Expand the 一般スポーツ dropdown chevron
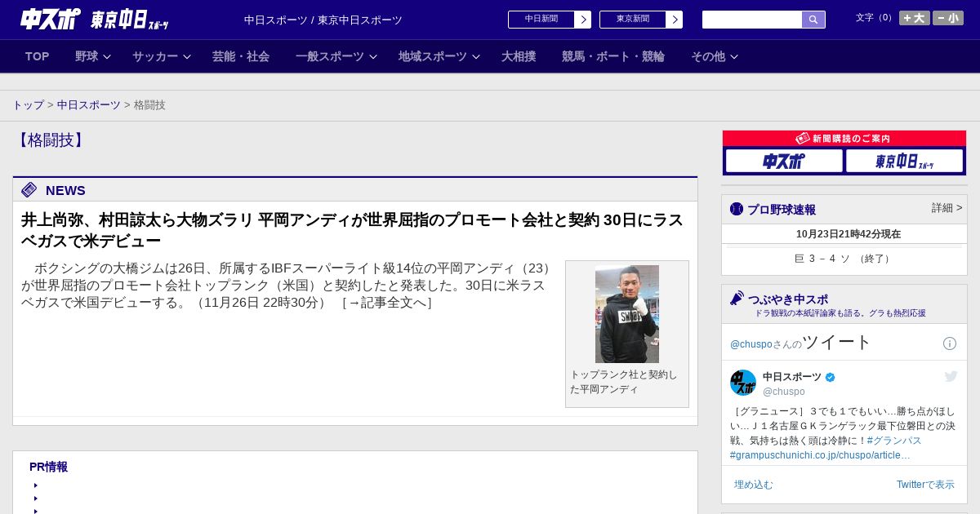Viewport: 980px width, 514px height. tap(373, 56)
